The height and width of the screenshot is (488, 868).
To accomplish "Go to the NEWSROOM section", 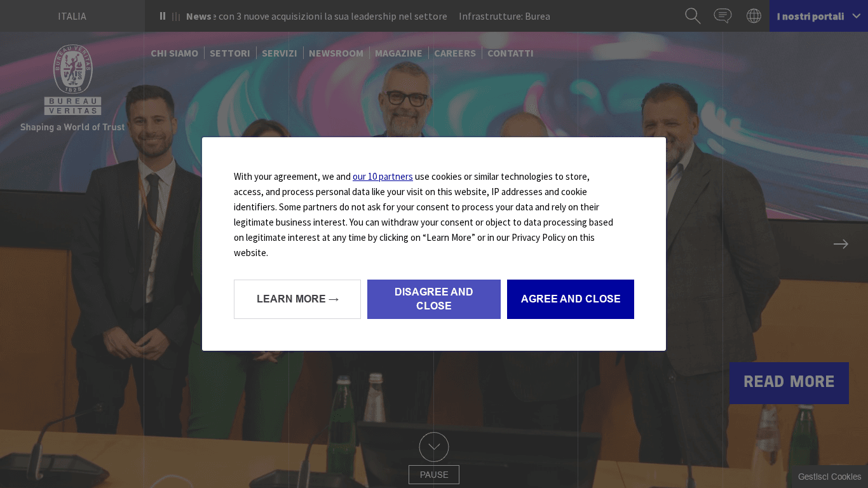I will click(336, 53).
